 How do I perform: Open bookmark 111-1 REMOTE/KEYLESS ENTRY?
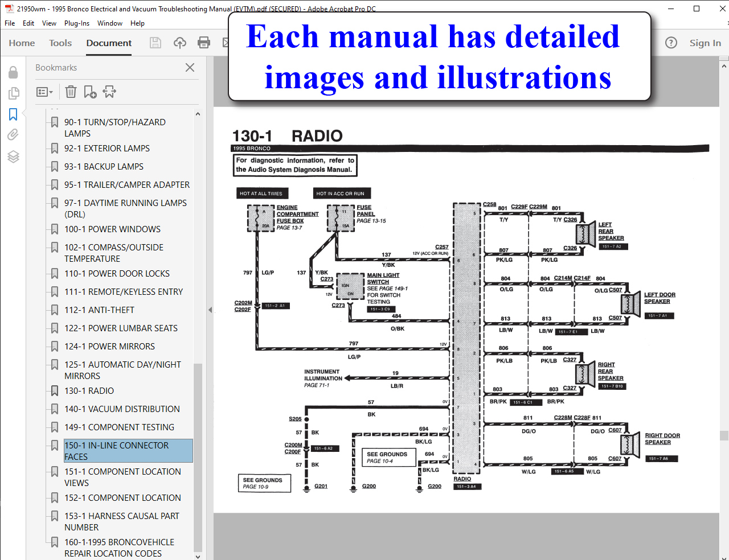pyautogui.click(x=124, y=291)
